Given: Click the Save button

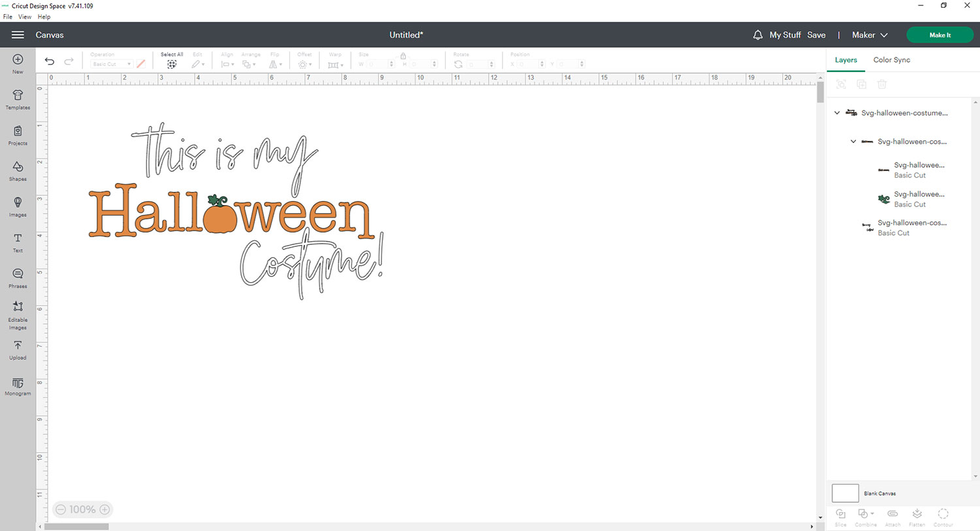Looking at the screenshot, I should click(817, 35).
